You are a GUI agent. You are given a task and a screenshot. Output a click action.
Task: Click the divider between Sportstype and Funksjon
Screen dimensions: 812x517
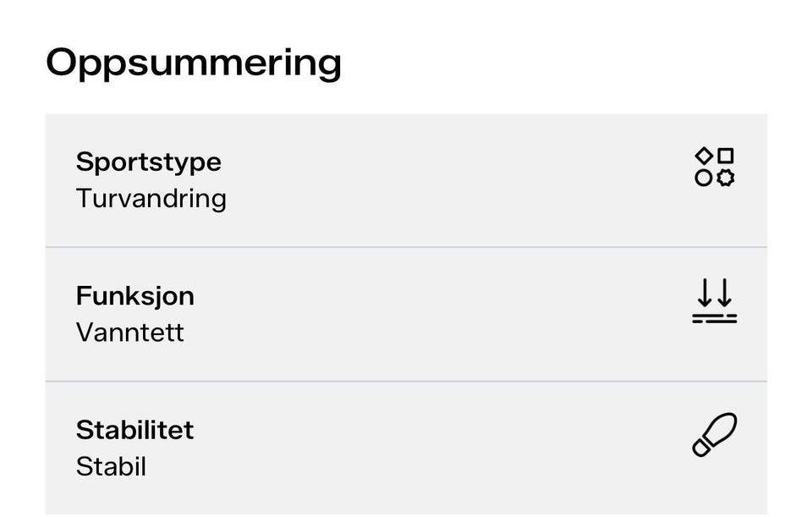click(406, 247)
